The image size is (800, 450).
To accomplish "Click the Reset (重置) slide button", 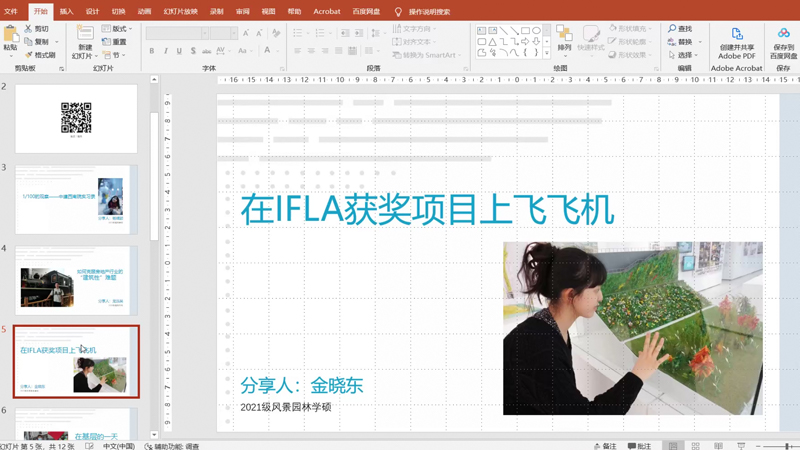I will click(x=114, y=42).
